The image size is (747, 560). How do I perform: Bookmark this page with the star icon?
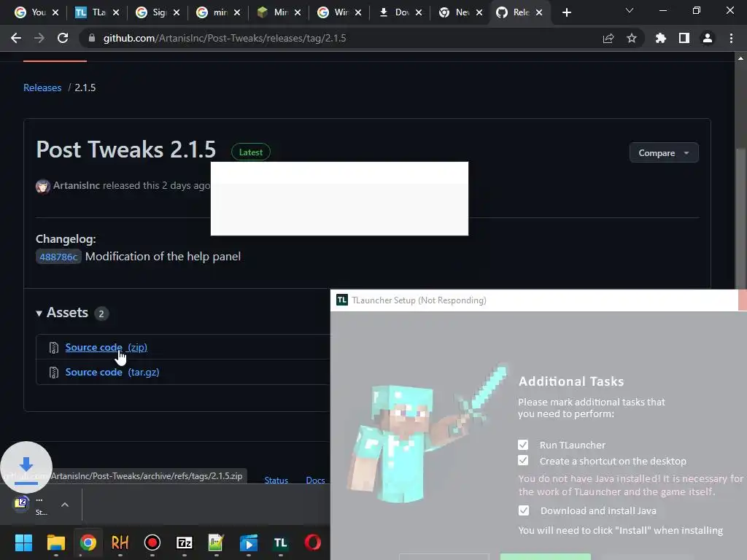(632, 38)
